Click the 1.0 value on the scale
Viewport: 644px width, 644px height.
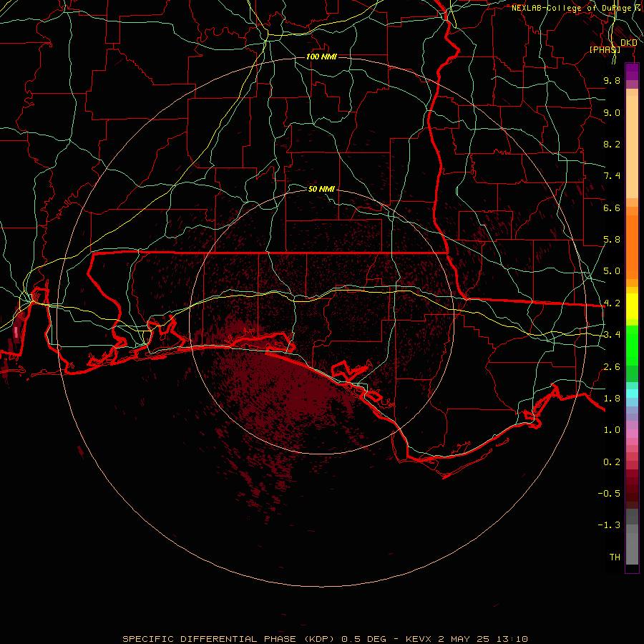coord(612,430)
